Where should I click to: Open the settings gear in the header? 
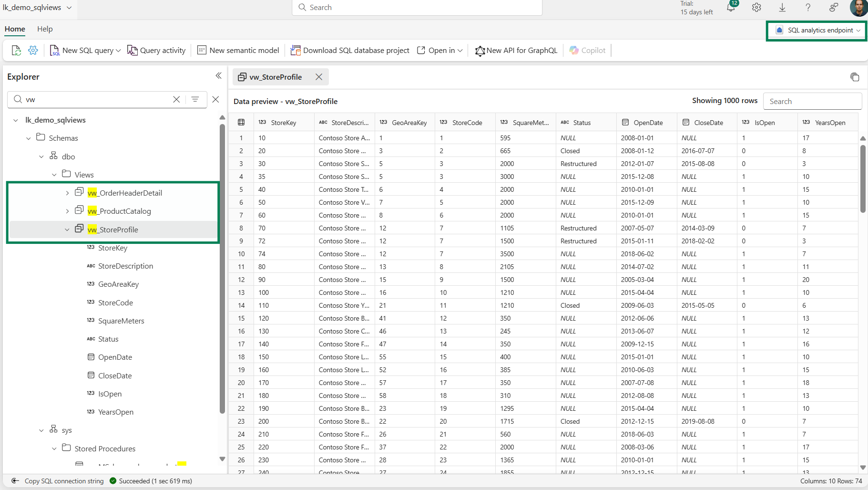point(756,7)
